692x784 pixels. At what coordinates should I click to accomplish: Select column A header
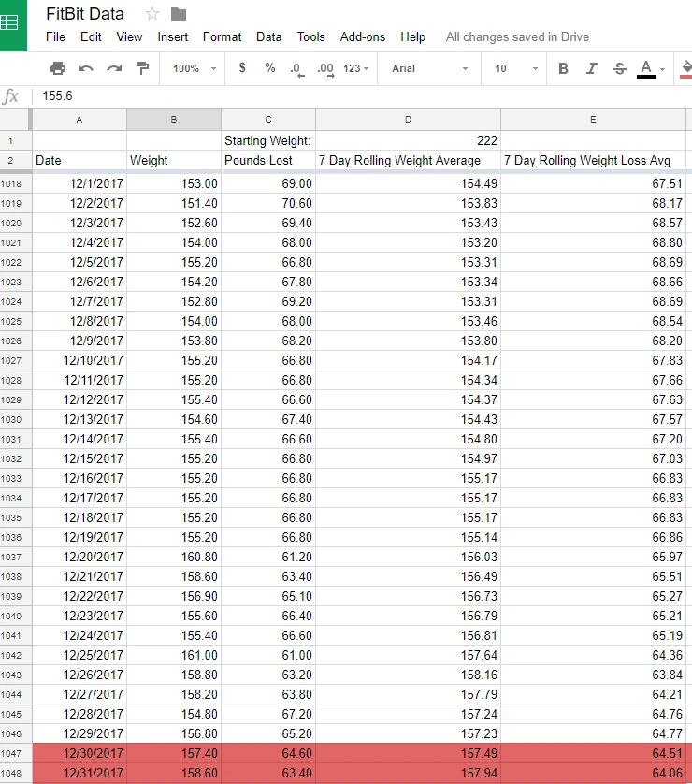point(79,120)
